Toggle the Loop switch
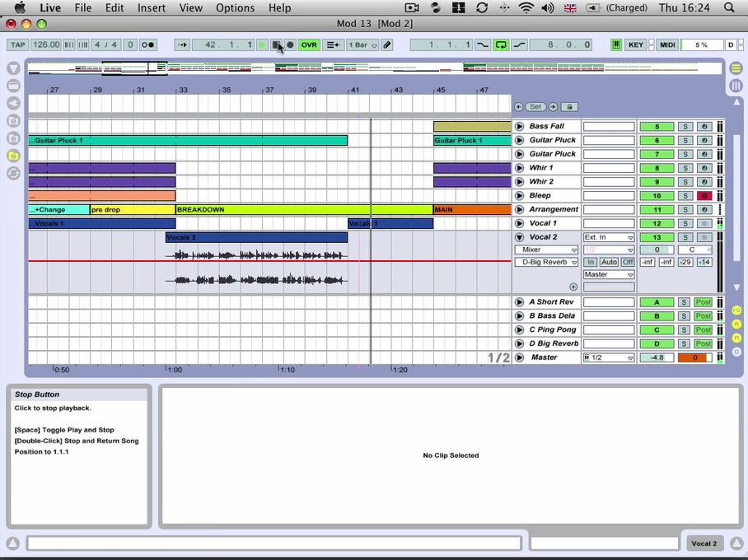Screen dimensions: 748x560 click(501, 44)
